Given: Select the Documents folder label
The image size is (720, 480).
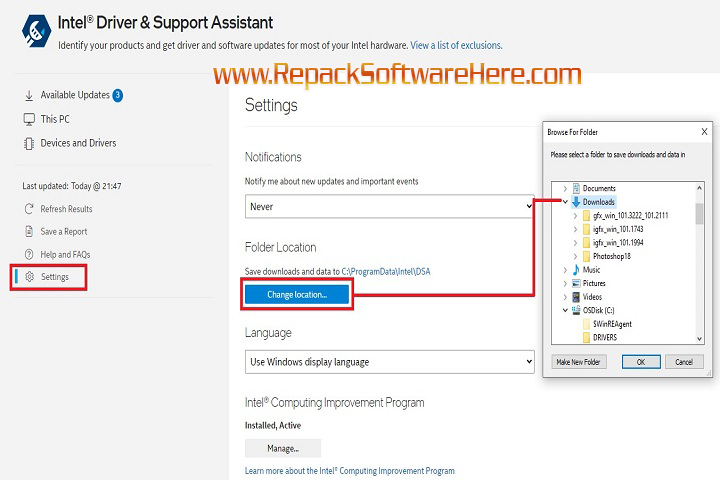Looking at the screenshot, I should pyautogui.click(x=599, y=188).
